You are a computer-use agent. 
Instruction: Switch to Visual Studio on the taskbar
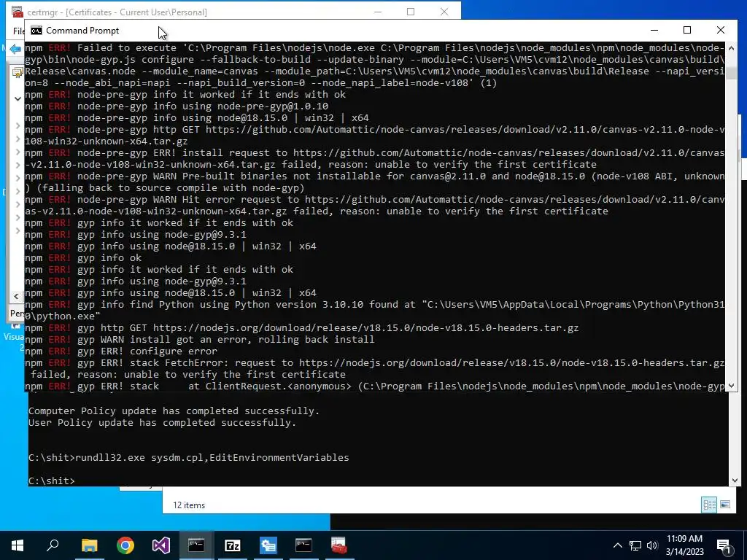[x=161, y=545]
